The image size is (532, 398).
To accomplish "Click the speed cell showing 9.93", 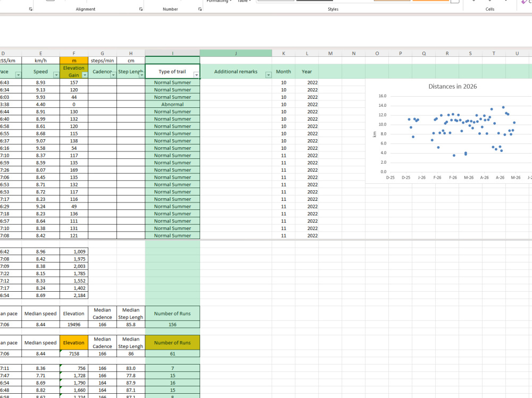I will 41,97.
